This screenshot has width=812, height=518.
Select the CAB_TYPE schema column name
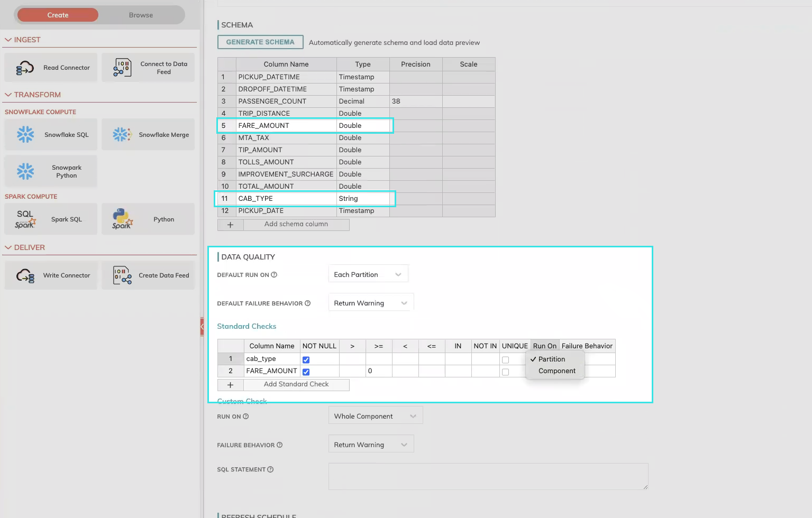(x=286, y=198)
